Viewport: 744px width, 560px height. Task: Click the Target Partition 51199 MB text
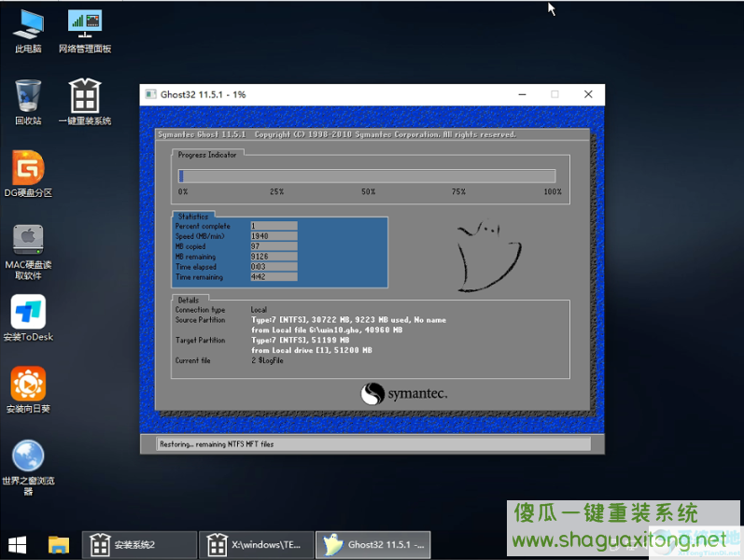300,341
